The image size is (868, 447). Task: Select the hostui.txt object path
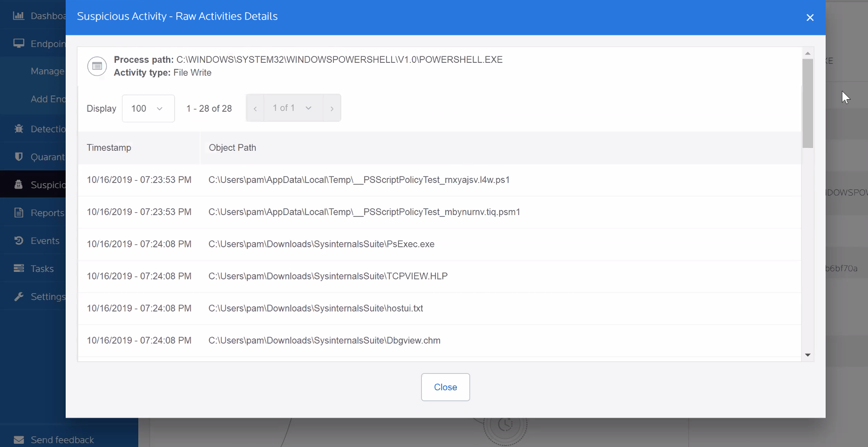pyautogui.click(x=316, y=308)
